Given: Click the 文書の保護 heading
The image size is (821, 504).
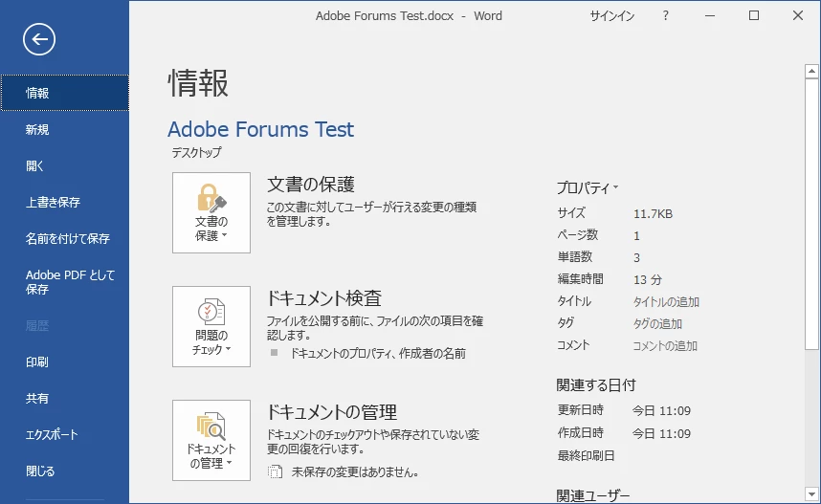Looking at the screenshot, I should [311, 185].
